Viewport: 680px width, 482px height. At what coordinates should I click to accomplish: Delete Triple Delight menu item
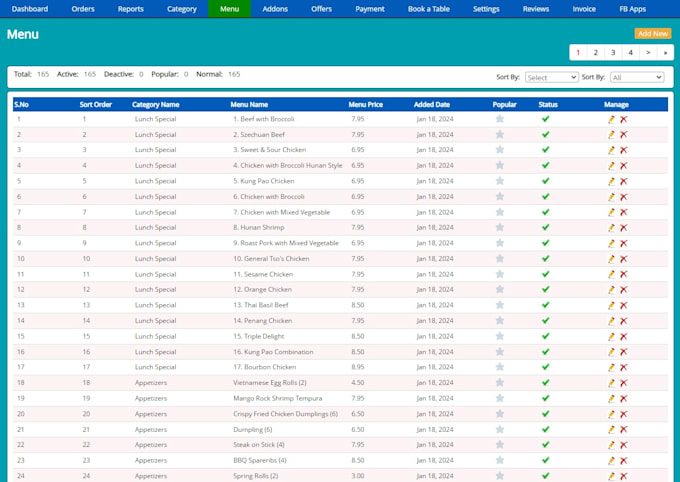624,337
